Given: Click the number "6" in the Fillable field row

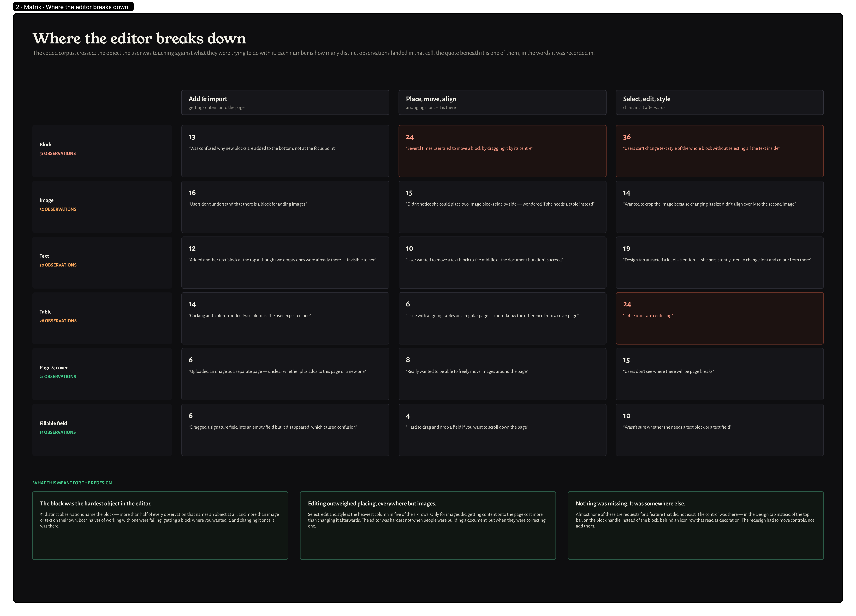Looking at the screenshot, I should pyautogui.click(x=191, y=416).
